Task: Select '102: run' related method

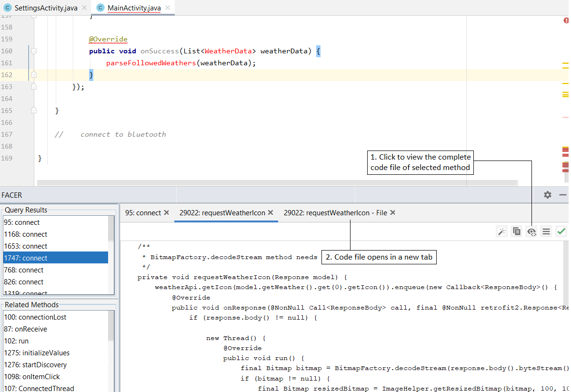Action: (56, 341)
